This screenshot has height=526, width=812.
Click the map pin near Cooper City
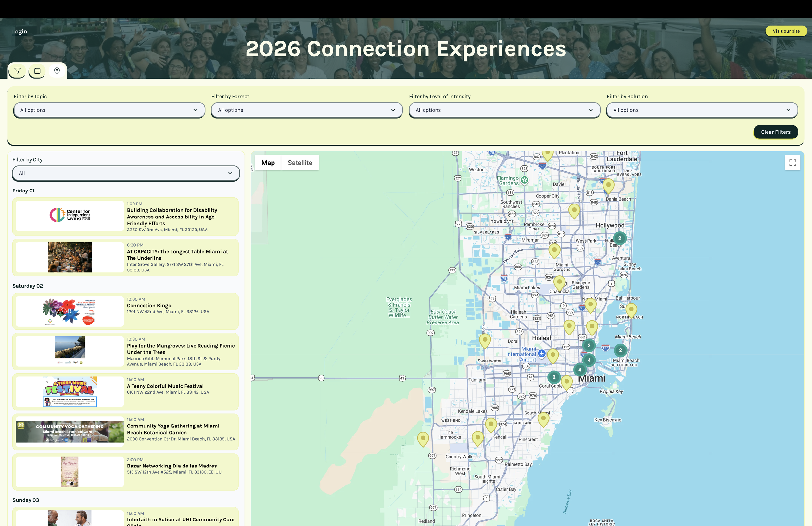pyautogui.click(x=574, y=211)
